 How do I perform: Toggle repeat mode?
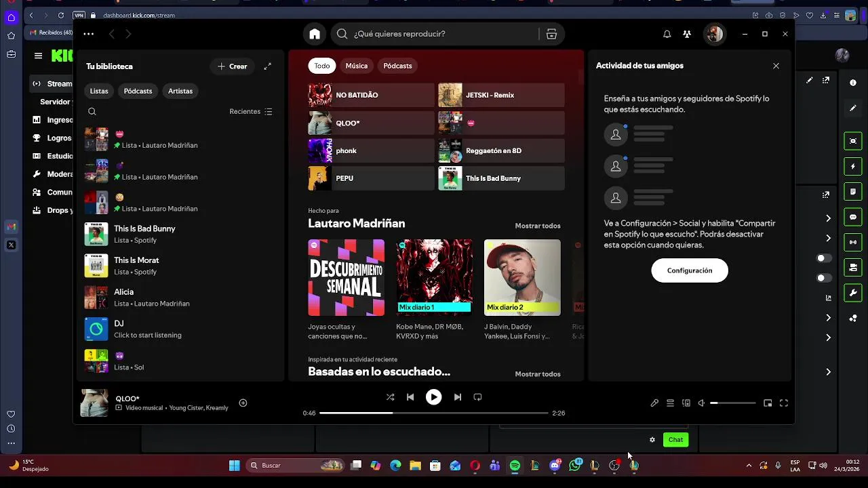(x=477, y=397)
